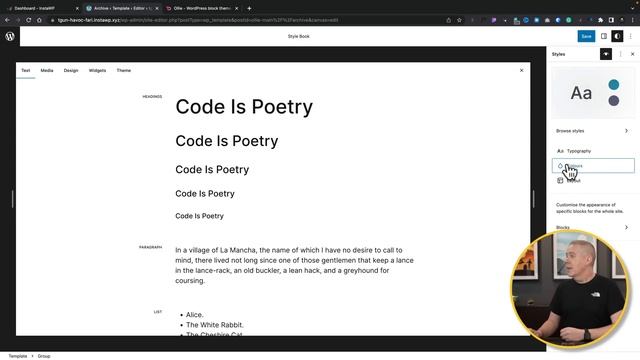The image size is (640, 360).
Task: Bookmark this page with star icon
Action: [459, 20]
